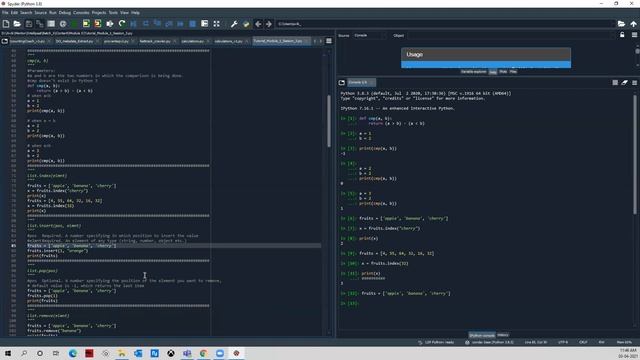The image size is (640, 360).
Task: Open the Source menu
Action: click(x=40, y=13)
